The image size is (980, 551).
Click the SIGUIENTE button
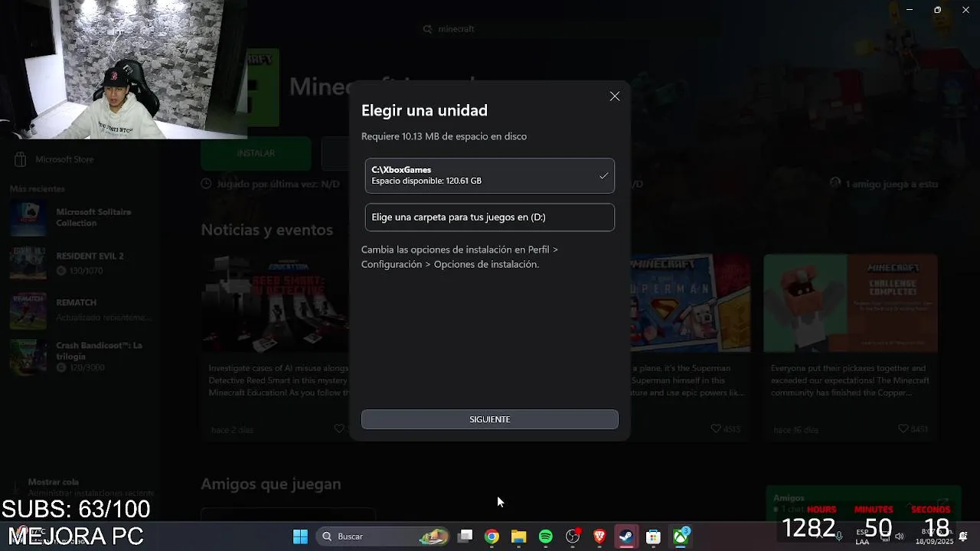click(490, 419)
